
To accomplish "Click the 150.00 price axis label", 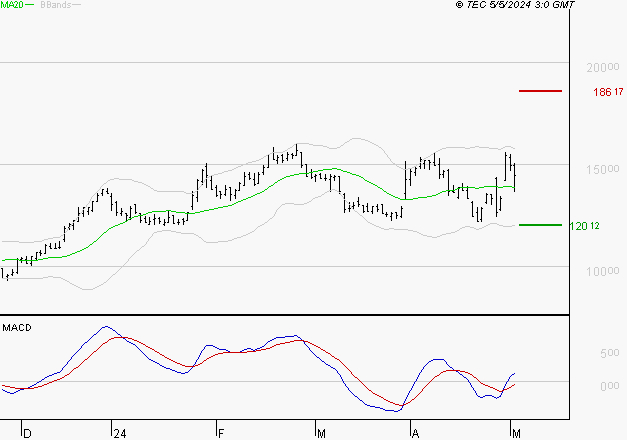I will coord(603,169).
